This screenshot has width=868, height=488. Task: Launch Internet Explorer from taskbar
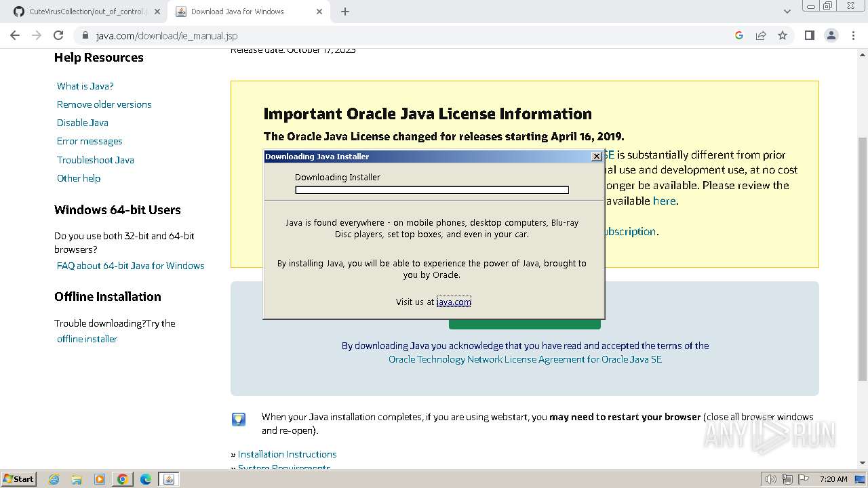[x=54, y=479]
